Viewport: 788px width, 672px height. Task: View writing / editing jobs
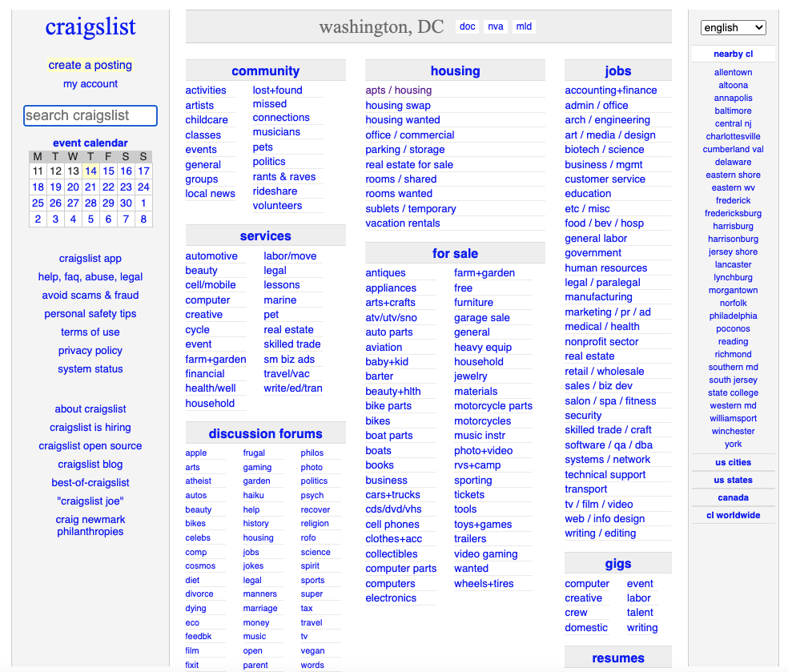point(600,533)
